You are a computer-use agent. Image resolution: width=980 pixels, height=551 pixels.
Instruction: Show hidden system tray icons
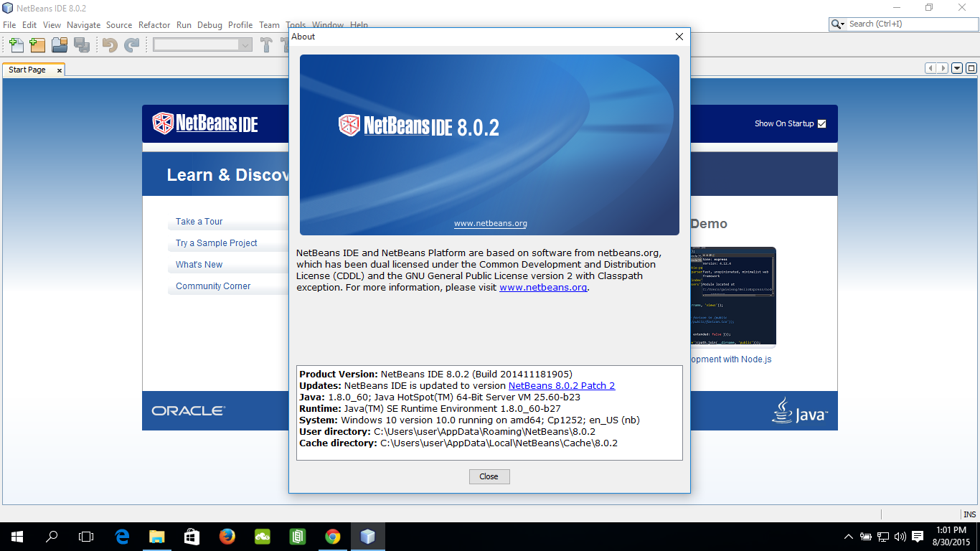tap(849, 536)
